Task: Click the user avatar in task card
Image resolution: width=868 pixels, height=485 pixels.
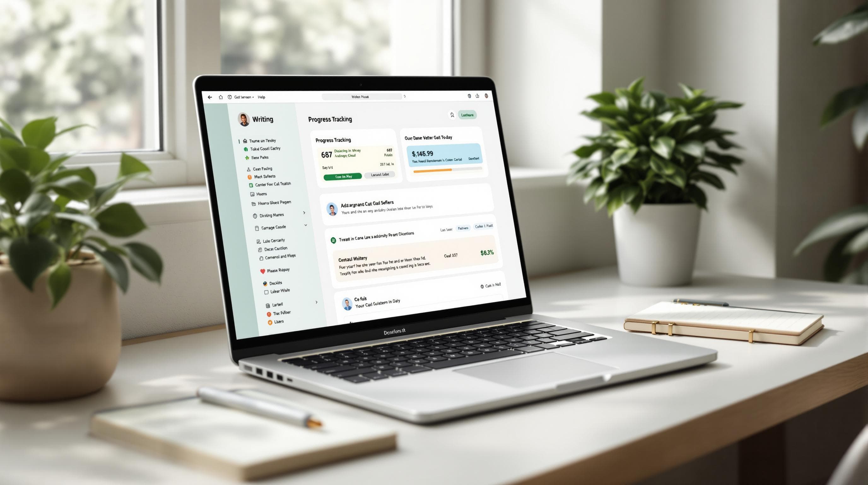Action: (x=333, y=207)
